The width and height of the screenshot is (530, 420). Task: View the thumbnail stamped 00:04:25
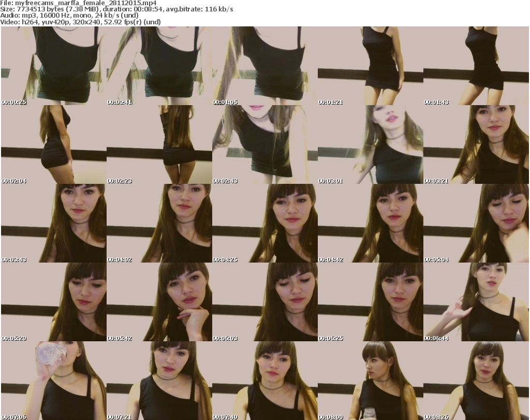tap(264, 223)
